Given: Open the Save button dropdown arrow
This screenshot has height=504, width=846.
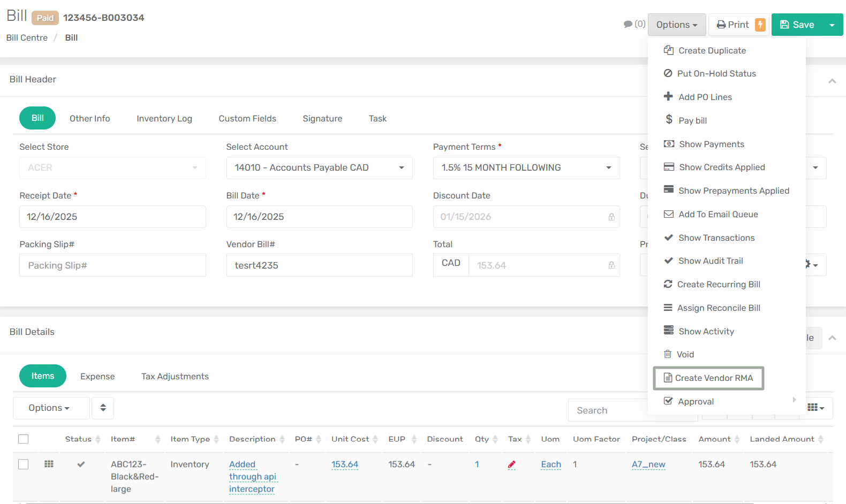Looking at the screenshot, I should (832, 25).
